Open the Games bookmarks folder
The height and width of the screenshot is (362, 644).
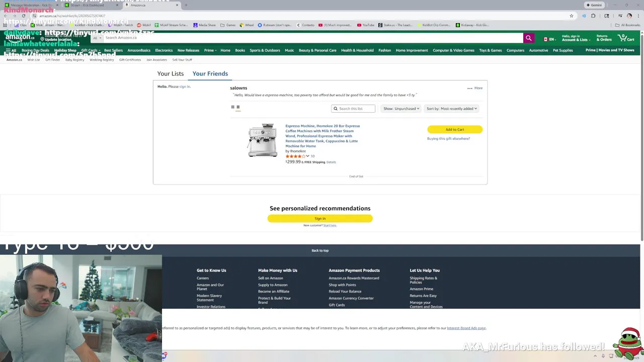click(x=228, y=25)
